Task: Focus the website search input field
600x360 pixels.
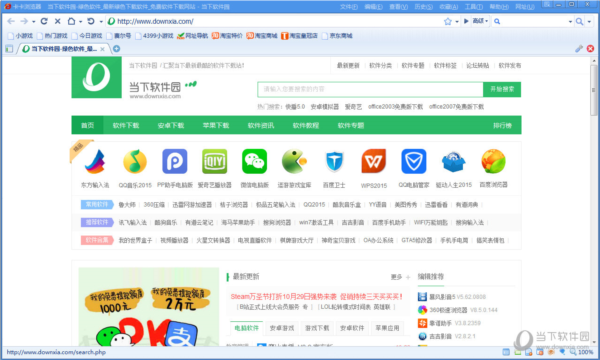Action: 370,89
